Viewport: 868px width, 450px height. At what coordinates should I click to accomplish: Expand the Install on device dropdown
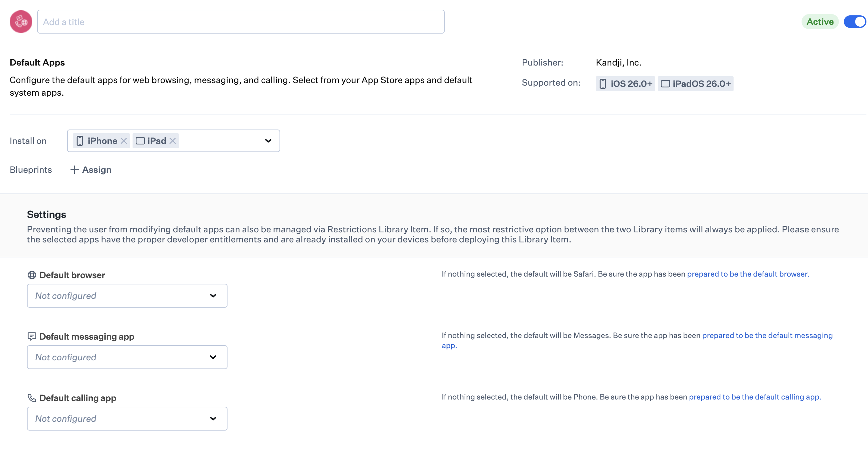point(268,141)
